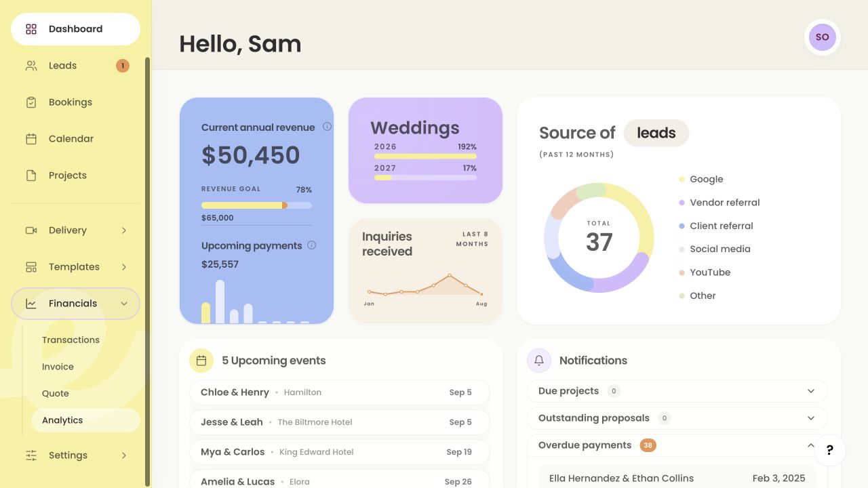Screen dimensions: 868x488
Task: Open Transactions under Financials
Action: pos(71,340)
